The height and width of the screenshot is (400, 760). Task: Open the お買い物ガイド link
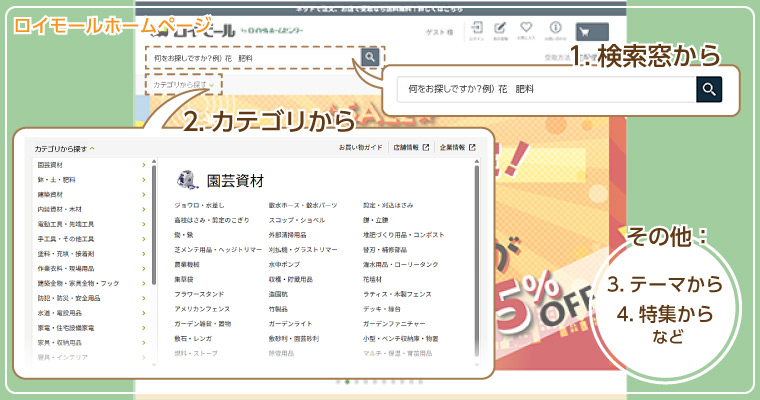click(x=361, y=147)
